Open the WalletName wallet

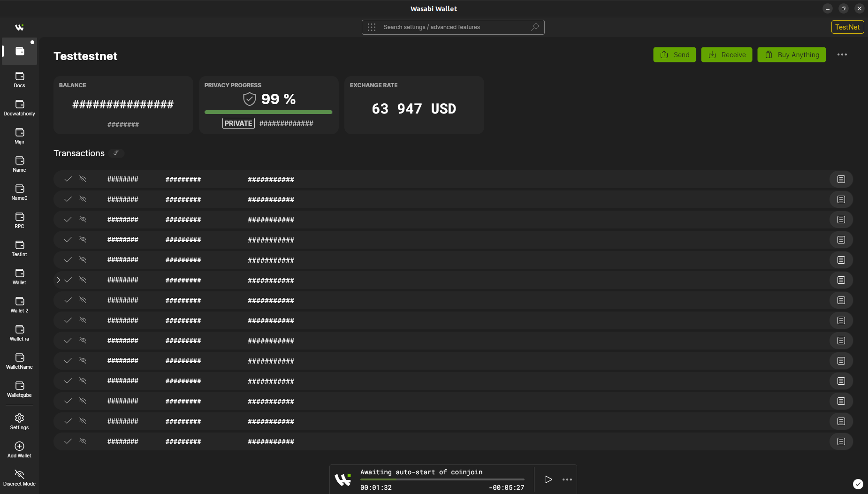click(x=19, y=361)
